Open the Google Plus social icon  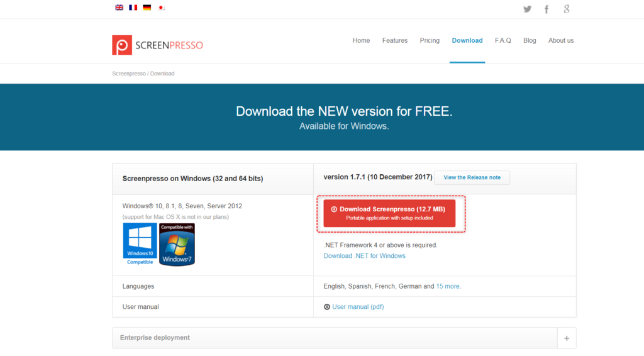tap(567, 9)
